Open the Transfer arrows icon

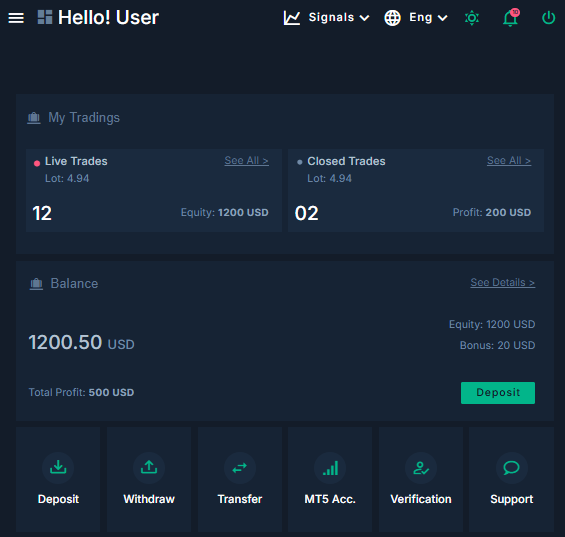click(240, 468)
